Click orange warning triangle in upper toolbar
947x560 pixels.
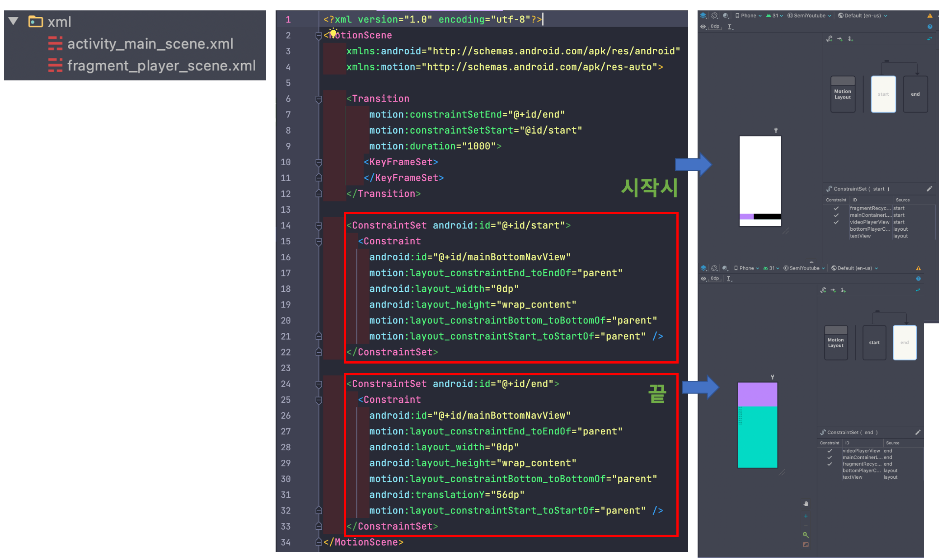click(930, 16)
